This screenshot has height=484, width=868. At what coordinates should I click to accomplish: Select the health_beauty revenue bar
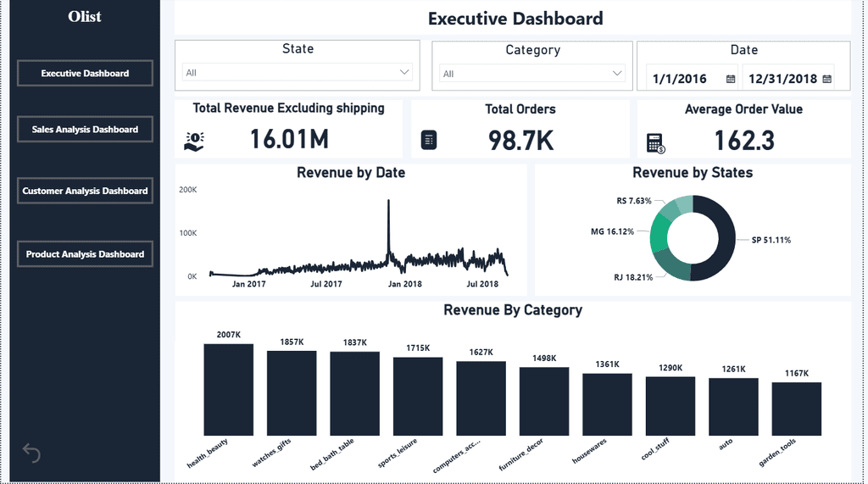(x=229, y=389)
